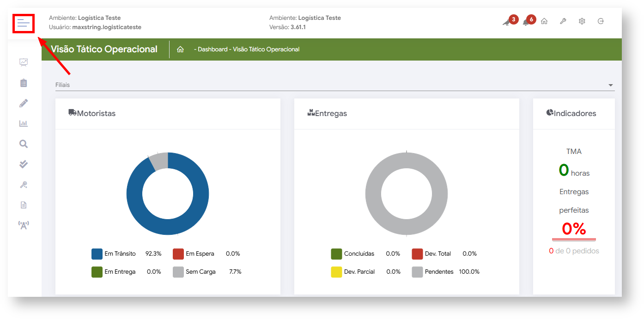Click the dashboard chart board sidebar icon
Image resolution: width=644 pixels, height=319 pixels.
(24, 62)
